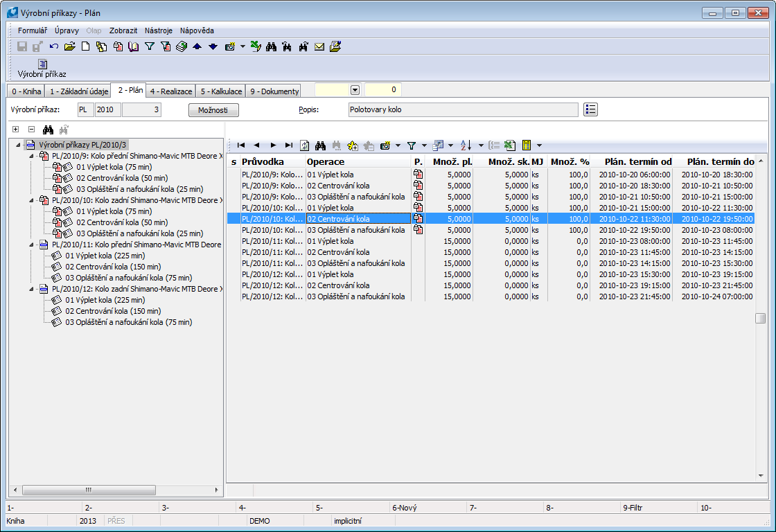Open dropdown next to the tab strip
776x532 pixels.
(355, 90)
